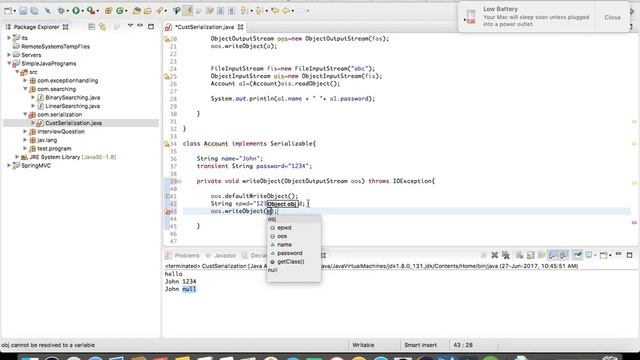
Task: Collapse the SimpleJavaPrograms project
Action: 9,63
